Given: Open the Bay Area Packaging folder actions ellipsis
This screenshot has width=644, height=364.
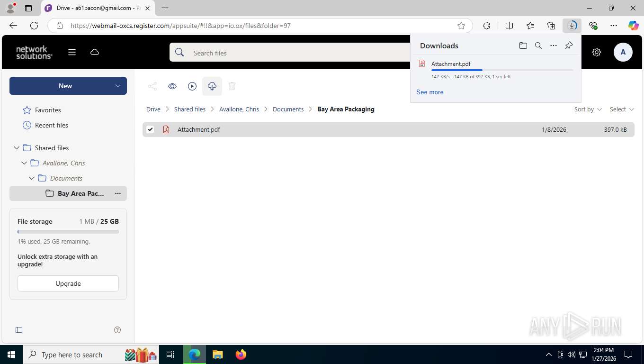Looking at the screenshot, I should (118, 193).
